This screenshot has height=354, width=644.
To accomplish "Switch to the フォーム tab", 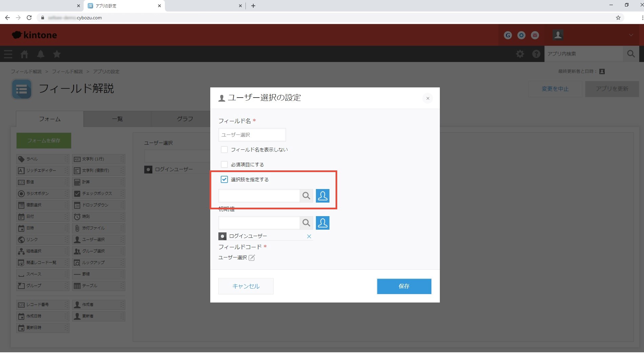I will point(50,119).
